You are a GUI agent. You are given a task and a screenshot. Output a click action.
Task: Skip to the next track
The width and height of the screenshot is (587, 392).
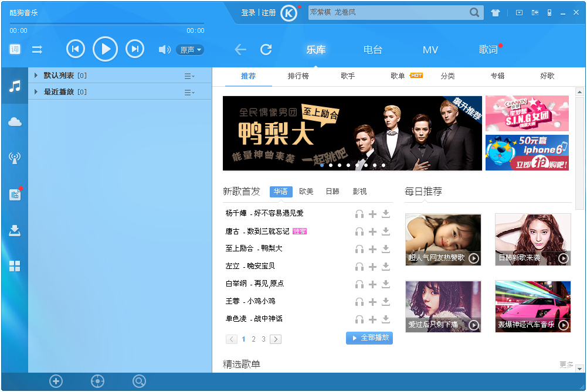(x=135, y=49)
